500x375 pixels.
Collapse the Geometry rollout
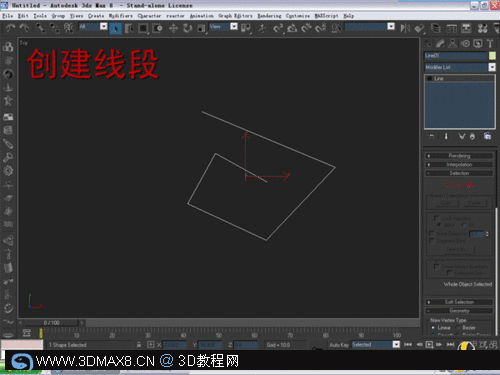pos(459,311)
